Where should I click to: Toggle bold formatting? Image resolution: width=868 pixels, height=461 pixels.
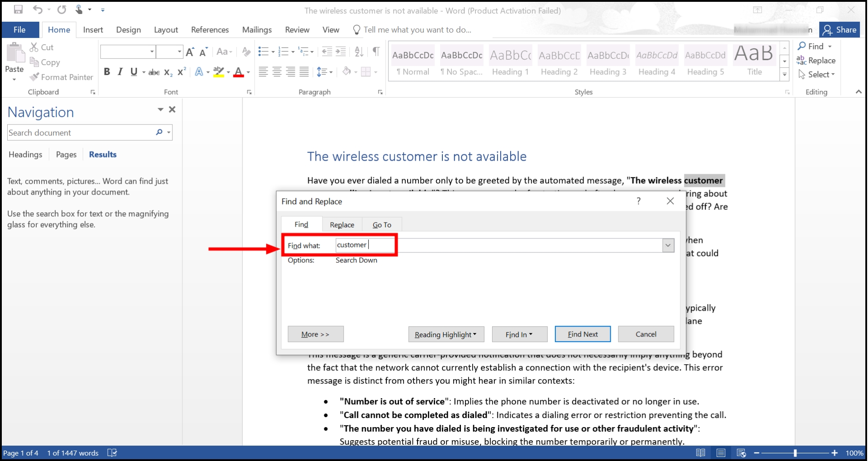(x=107, y=71)
